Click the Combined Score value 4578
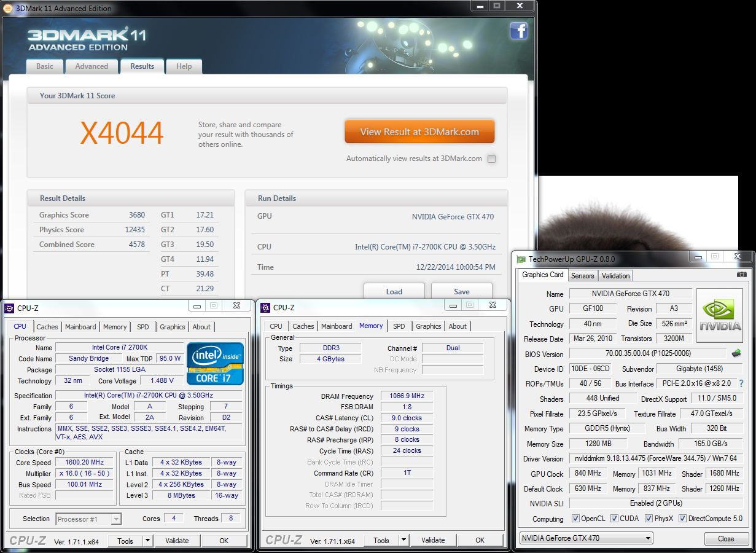756x553 pixels. click(137, 245)
